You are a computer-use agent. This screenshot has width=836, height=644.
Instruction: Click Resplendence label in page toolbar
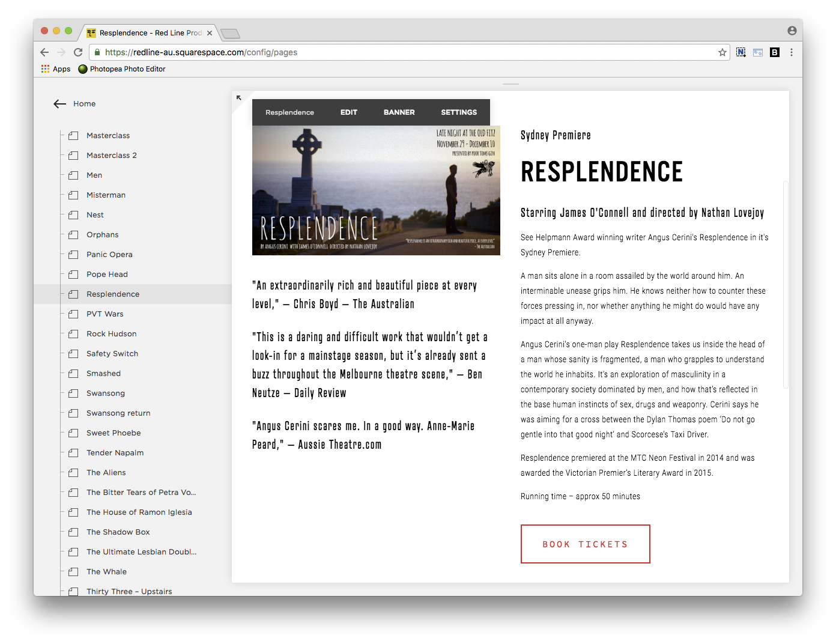point(289,112)
